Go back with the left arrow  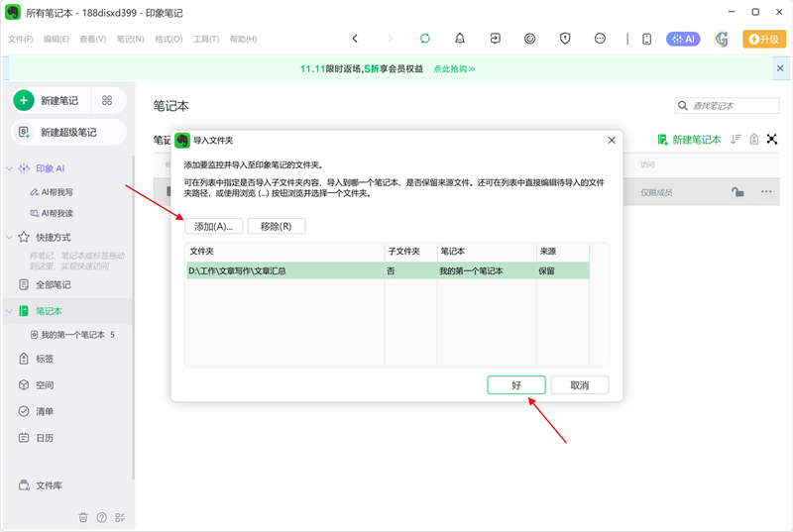(355, 39)
